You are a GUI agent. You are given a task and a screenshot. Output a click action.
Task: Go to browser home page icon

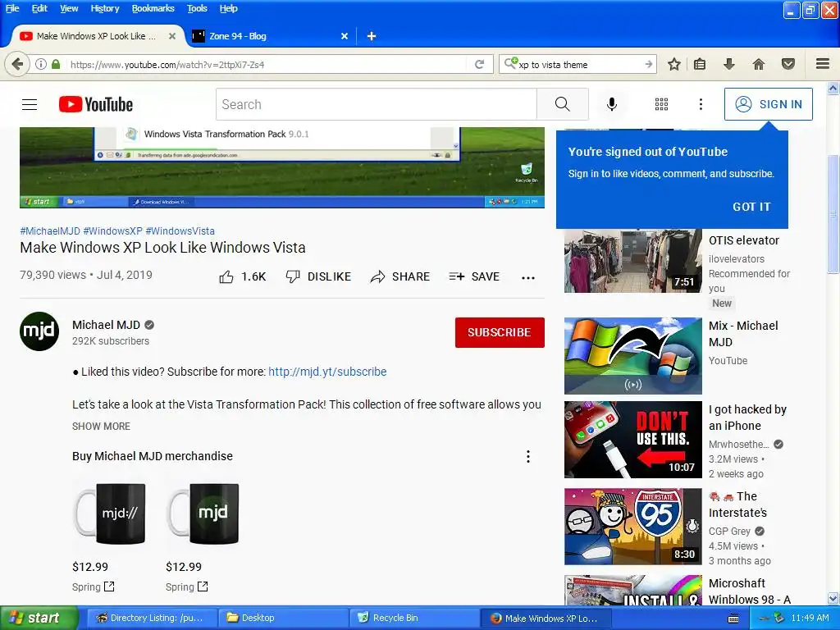pyautogui.click(x=759, y=64)
